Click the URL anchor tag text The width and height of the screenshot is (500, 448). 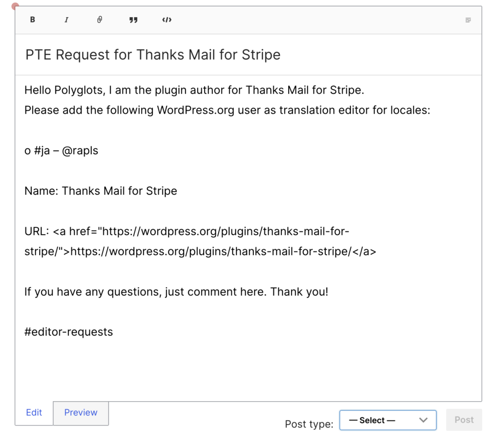[200, 241]
